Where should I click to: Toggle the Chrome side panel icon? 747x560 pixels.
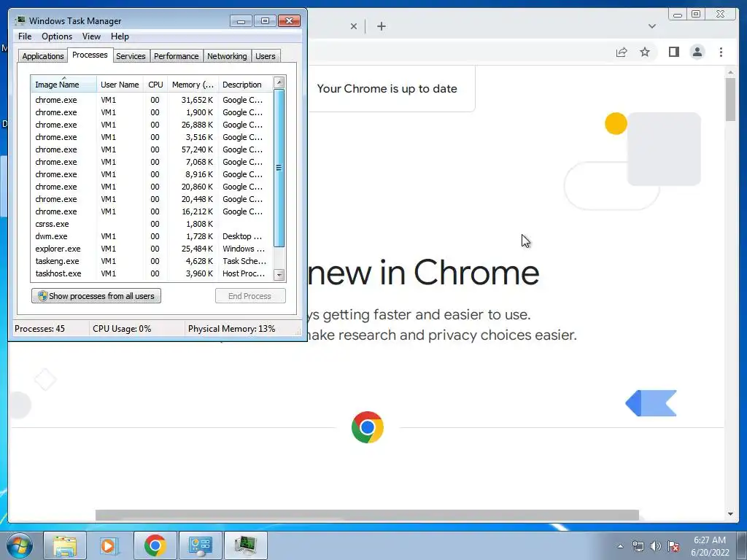click(673, 52)
